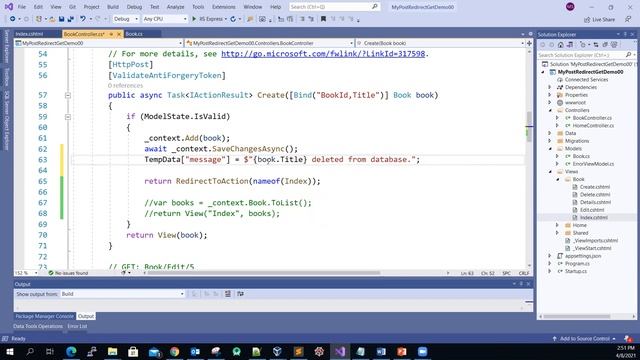This screenshot has width=640, height=360.
Task: Collapse the Create method outline at line 57
Action: point(68,95)
